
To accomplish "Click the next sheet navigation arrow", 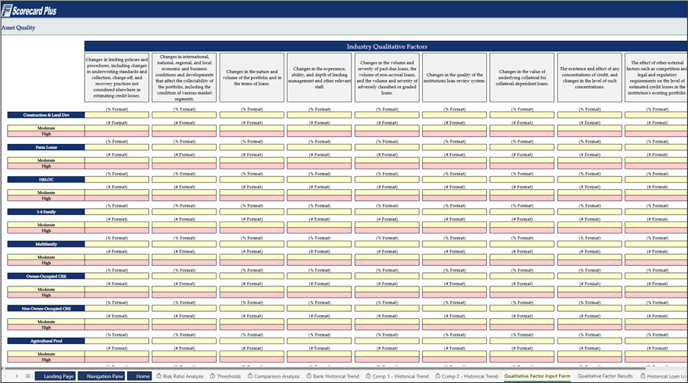I will 17,376.
